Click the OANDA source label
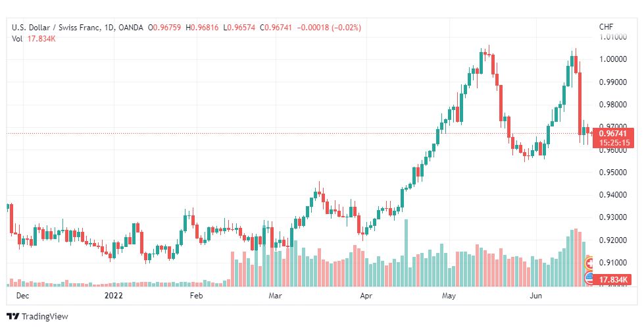Viewport: 644px width, 328px height. click(130, 28)
